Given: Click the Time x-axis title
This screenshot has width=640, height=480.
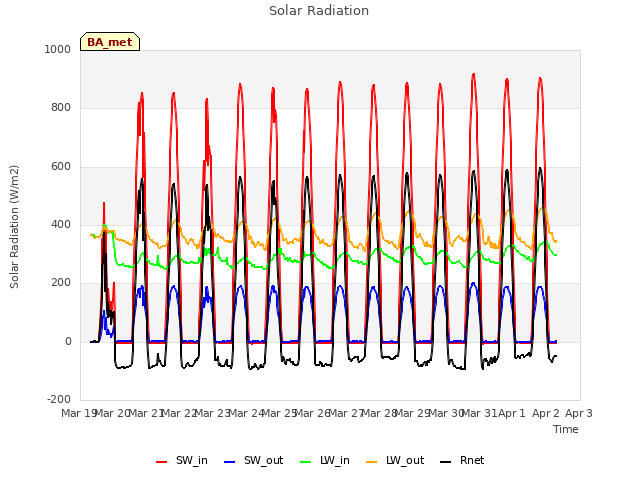Looking at the screenshot, I should click(566, 429).
